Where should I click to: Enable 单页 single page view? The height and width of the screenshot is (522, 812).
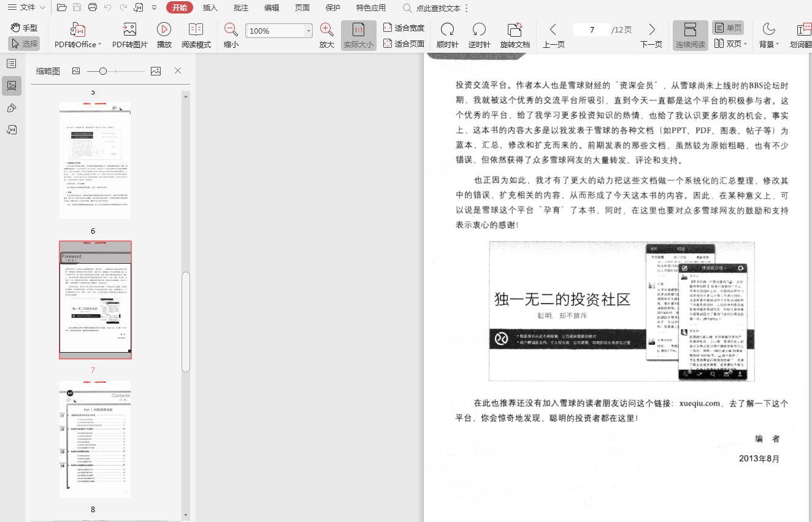(727, 28)
